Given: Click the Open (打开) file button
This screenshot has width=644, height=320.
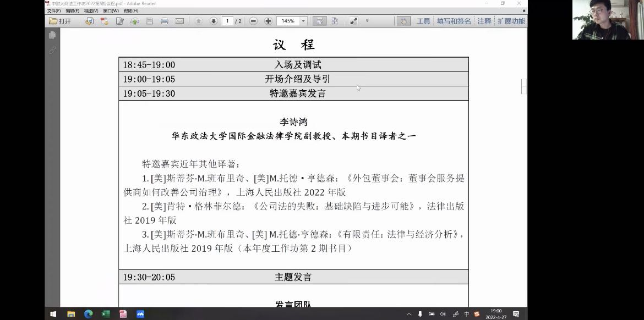Looking at the screenshot, I should 60,21.
